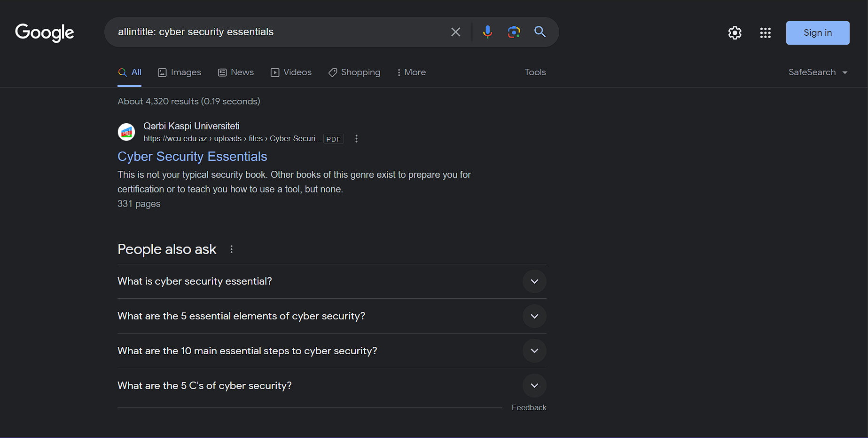Open the More search filters menu
This screenshot has width=868, height=438.
[x=411, y=72]
